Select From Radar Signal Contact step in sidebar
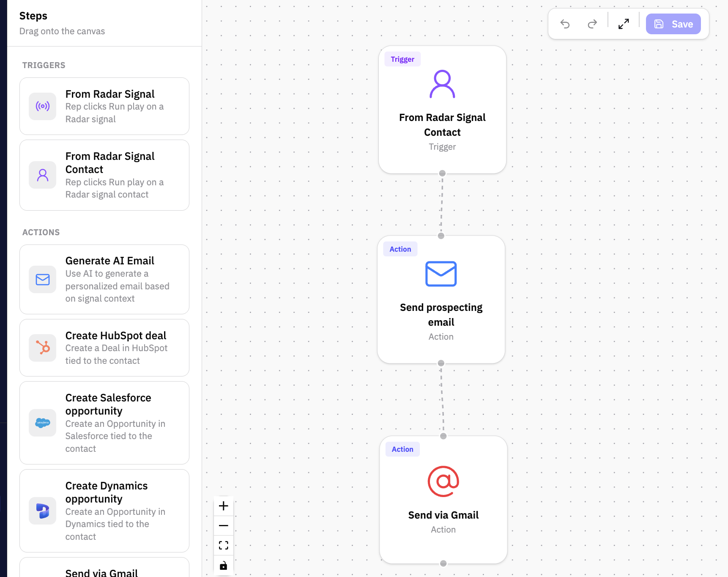This screenshot has width=728, height=577. pyautogui.click(x=104, y=175)
